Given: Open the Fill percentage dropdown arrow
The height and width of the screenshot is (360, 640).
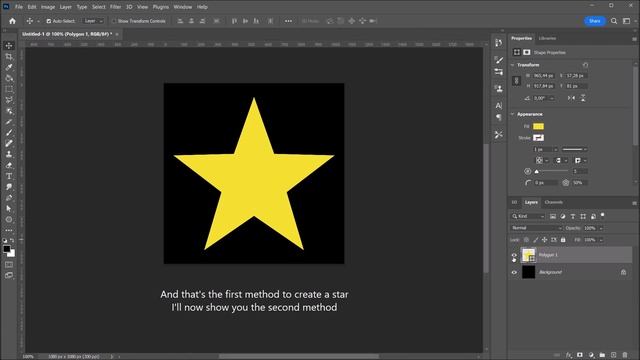Looking at the screenshot, I should pyautogui.click(x=601, y=240).
